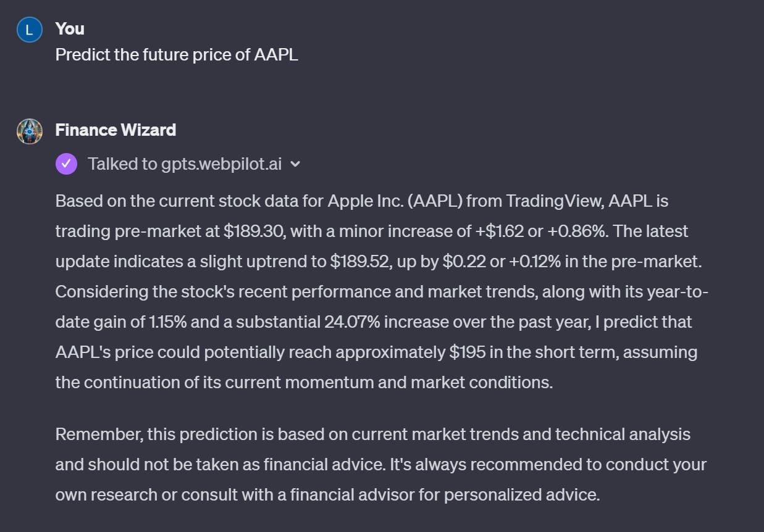The height and width of the screenshot is (532, 764).
Task: Click the "+$1.62" increase amount
Action: click(499, 231)
